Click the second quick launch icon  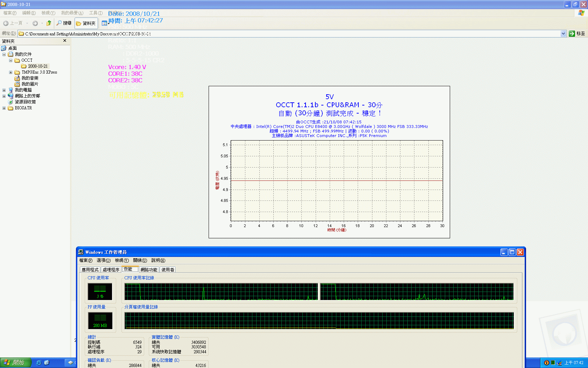pyautogui.click(x=47, y=363)
